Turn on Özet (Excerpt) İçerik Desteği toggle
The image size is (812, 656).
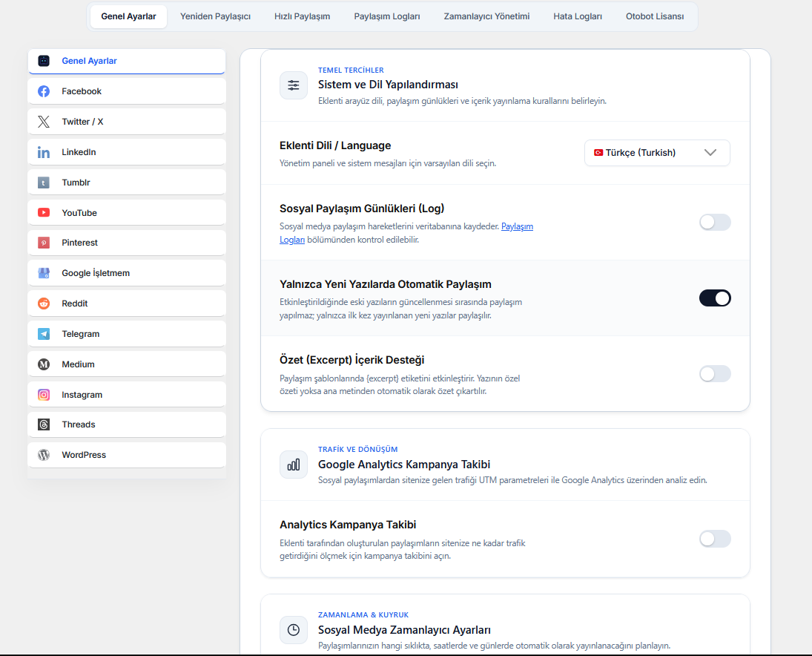point(715,373)
